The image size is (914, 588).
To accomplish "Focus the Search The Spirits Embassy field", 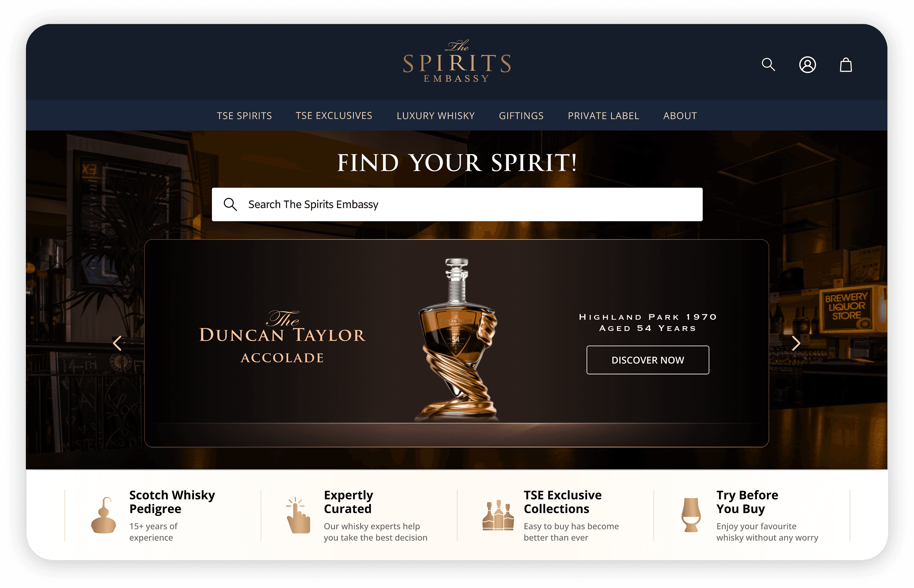I will pos(457,204).
